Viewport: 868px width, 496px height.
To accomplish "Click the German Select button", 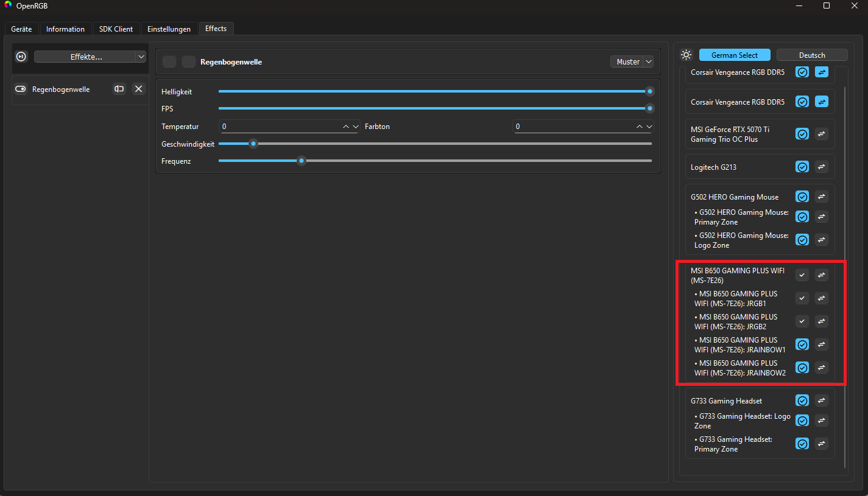I will 735,55.
